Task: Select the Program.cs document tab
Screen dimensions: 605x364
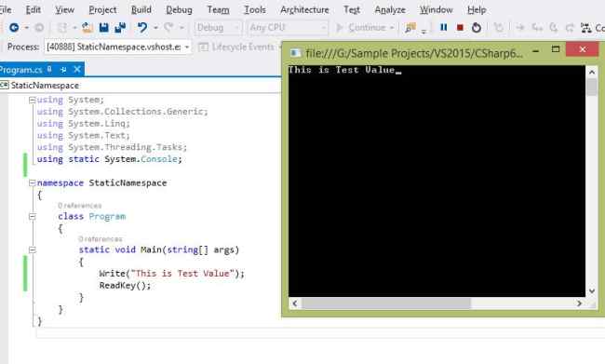Action: click(20, 70)
